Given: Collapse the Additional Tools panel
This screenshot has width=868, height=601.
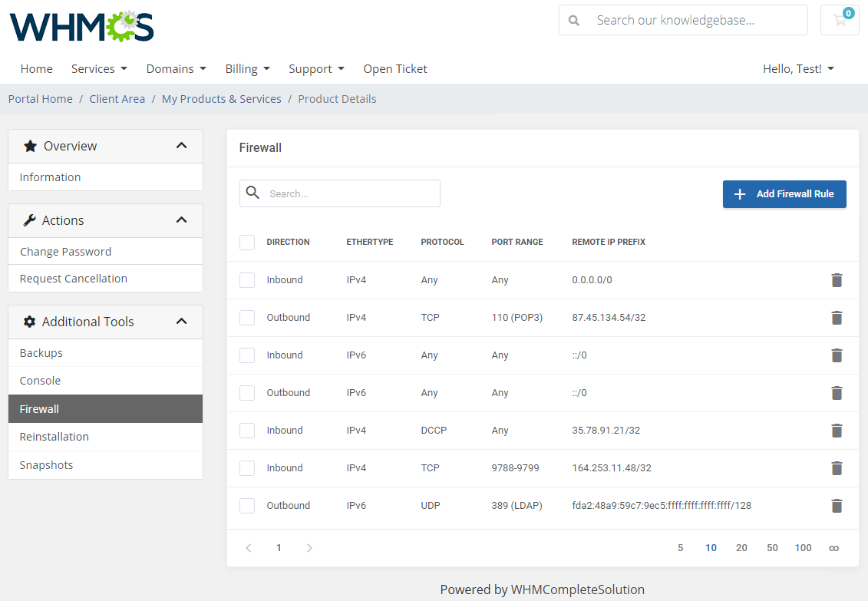Looking at the screenshot, I should 182,321.
